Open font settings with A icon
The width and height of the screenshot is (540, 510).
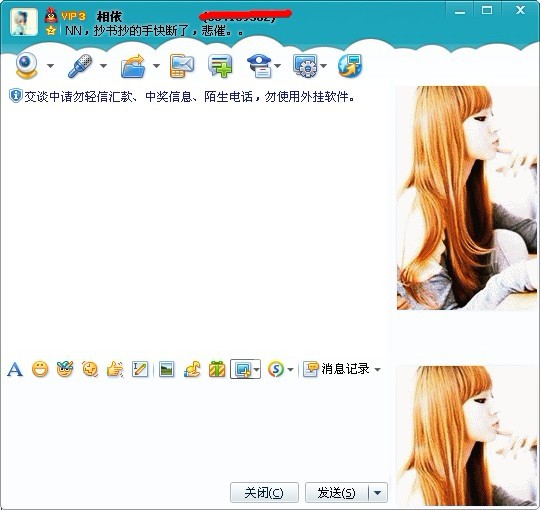(15, 370)
